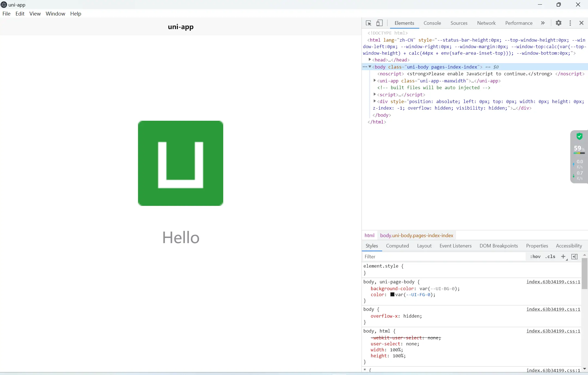Click the styles pane scrollbar thumb
588x375 pixels.
click(x=584, y=273)
